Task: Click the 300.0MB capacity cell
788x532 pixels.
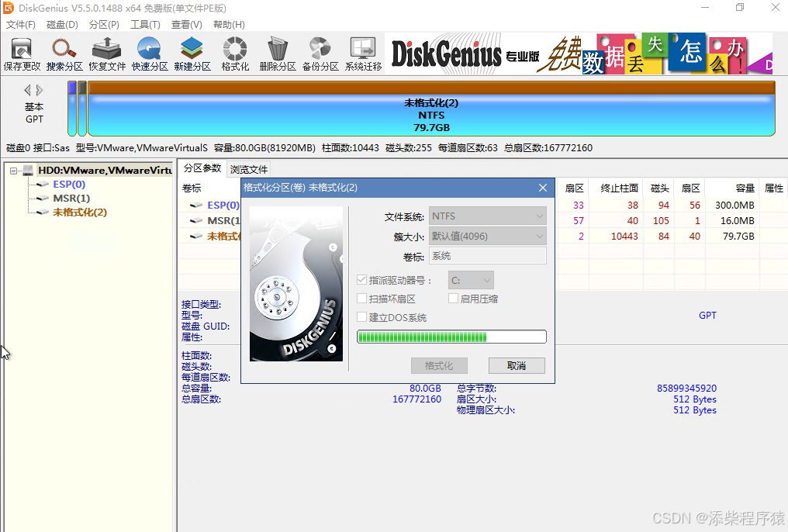Action: pos(734,205)
